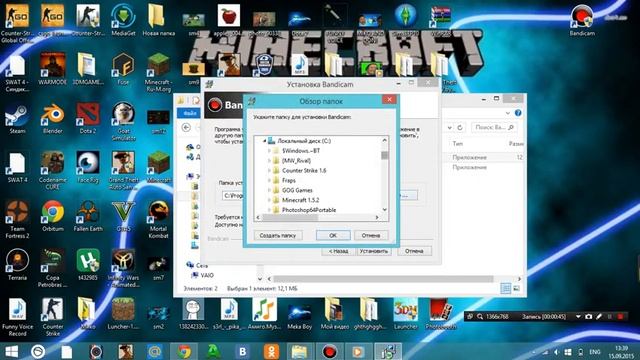This screenshot has height=360, width=640.
Task: Launch the Orbitum browser shortcut
Action: pos(53,216)
